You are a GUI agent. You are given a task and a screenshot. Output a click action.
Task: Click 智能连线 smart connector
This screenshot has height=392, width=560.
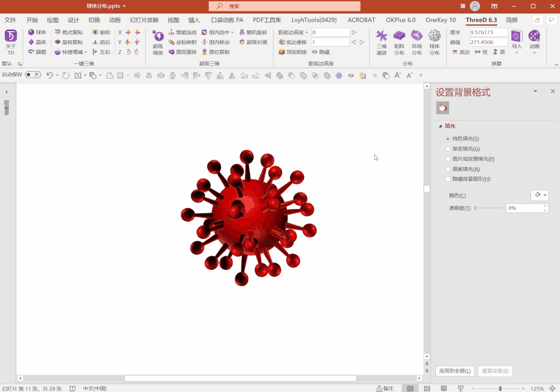click(x=183, y=32)
